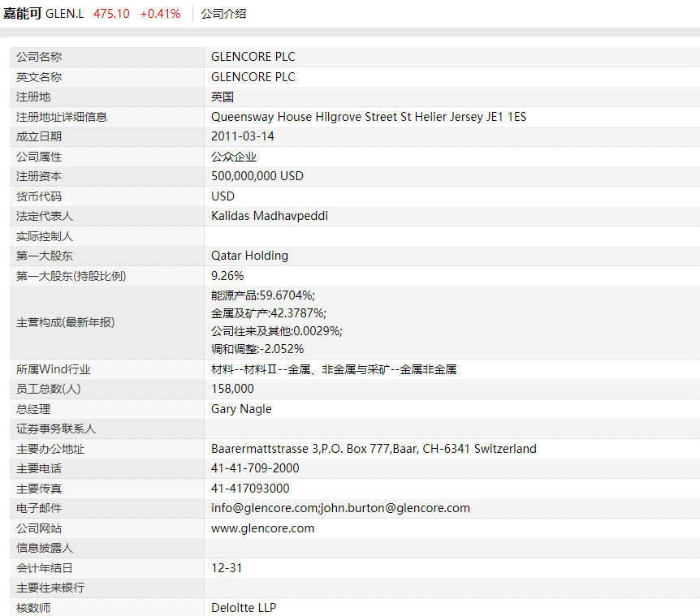Viewport: 700px width, 616px height.
Task: Click the employee count 158,000
Action: click(232, 389)
